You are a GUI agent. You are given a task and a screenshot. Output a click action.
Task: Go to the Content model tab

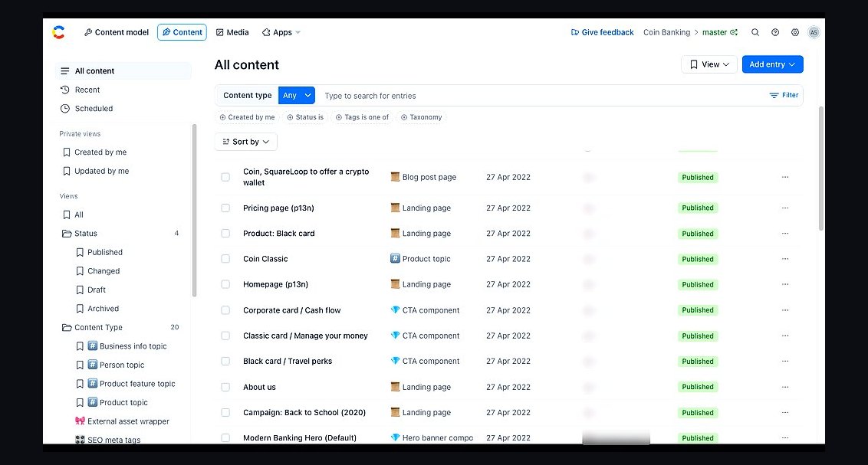(x=117, y=33)
